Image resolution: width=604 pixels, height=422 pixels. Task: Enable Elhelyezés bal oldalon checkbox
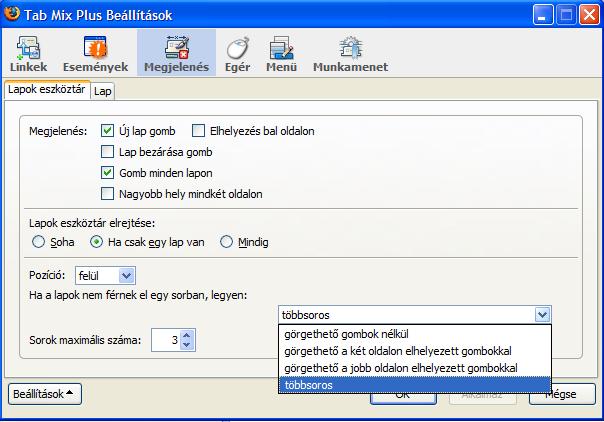point(198,131)
